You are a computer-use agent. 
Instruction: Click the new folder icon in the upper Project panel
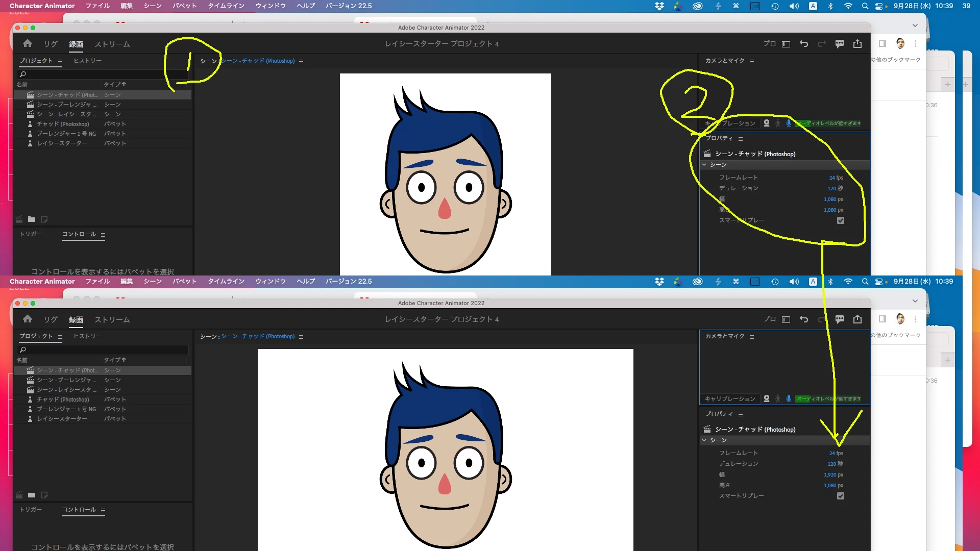(x=32, y=219)
